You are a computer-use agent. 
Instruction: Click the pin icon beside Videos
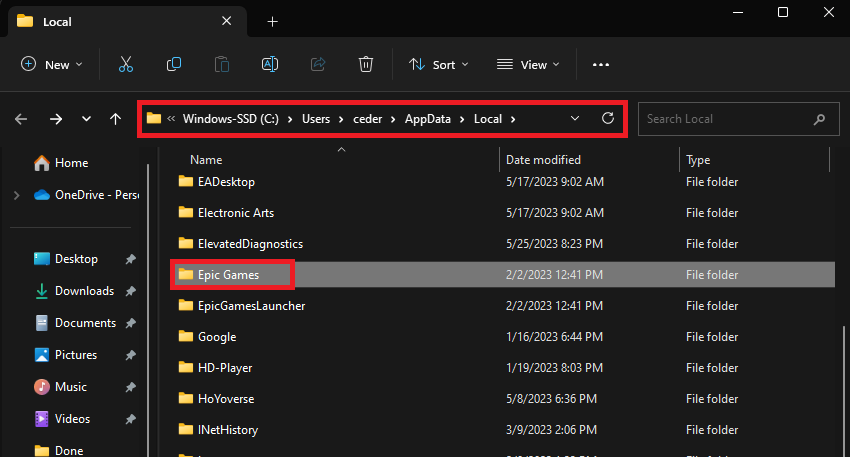point(130,419)
